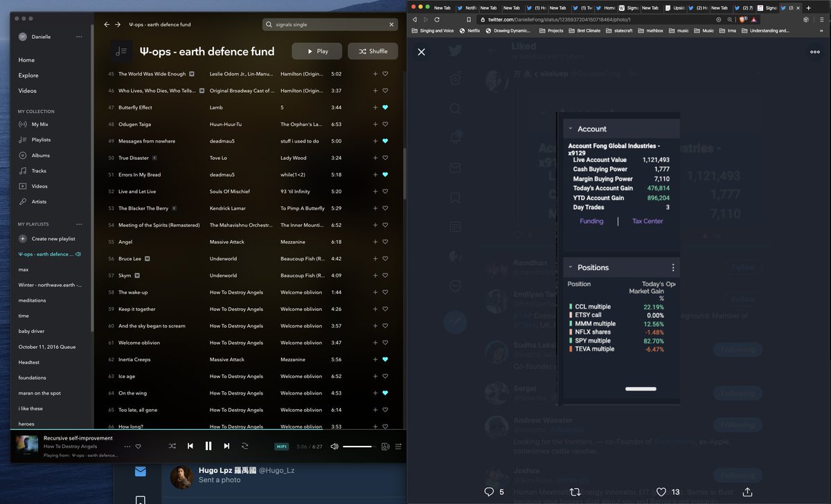Toggle repeat mode in the player bar
Image resolution: width=831 pixels, height=504 pixels.
click(x=244, y=447)
